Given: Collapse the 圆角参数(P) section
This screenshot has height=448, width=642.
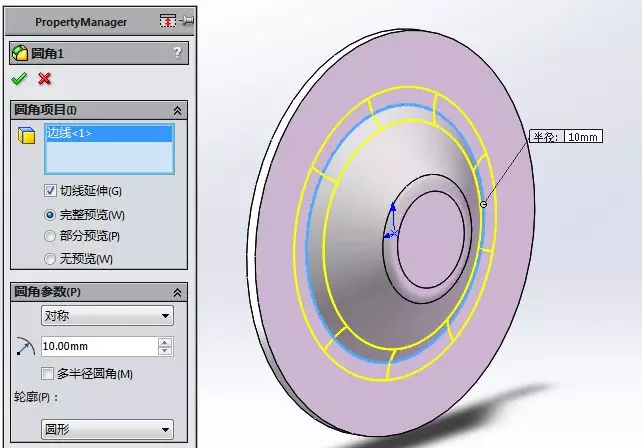Looking at the screenshot, I should tap(177, 292).
